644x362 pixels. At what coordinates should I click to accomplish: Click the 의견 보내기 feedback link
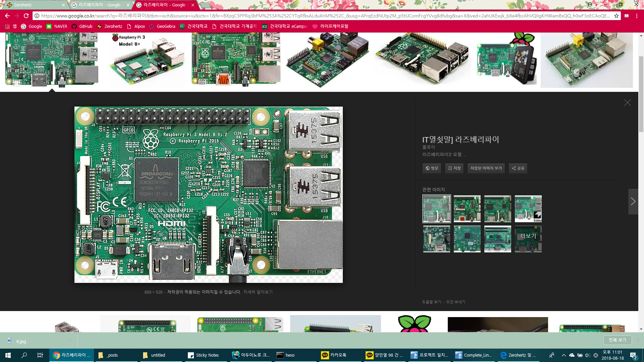(x=455, y=302)
